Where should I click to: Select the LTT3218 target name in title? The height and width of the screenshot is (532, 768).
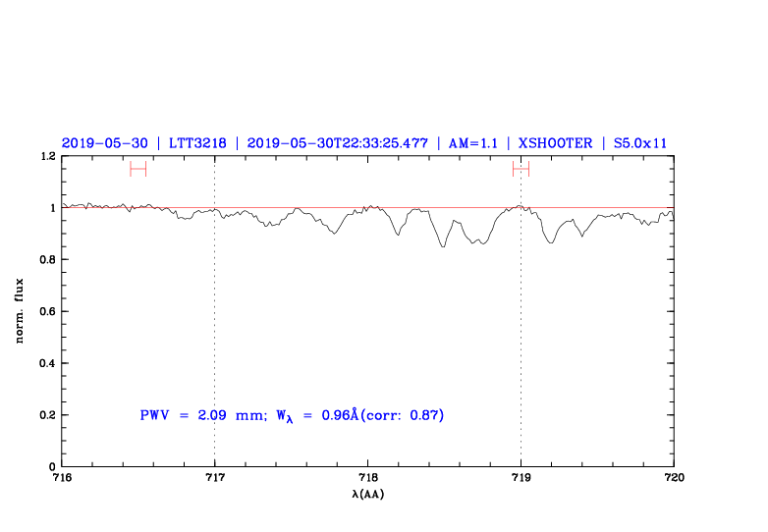pos(197,143)
